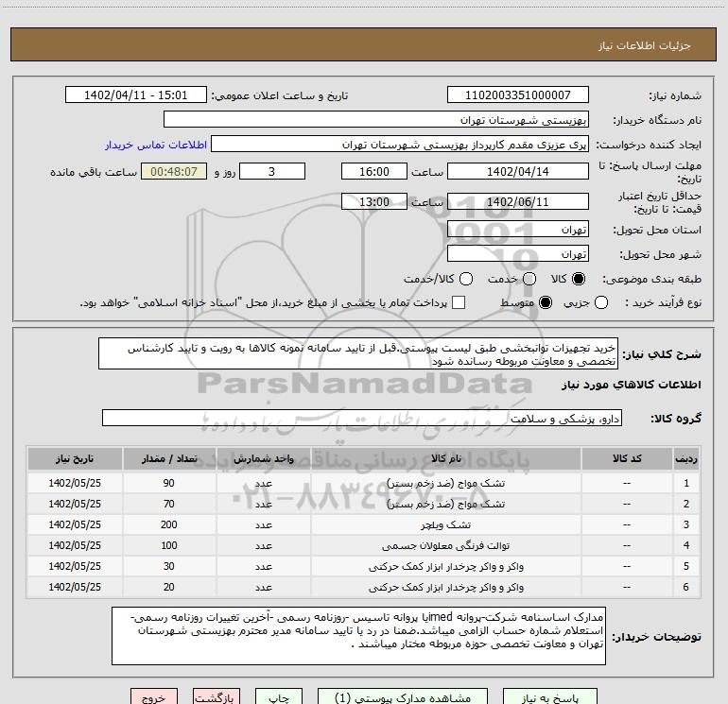
Task: Click the quantity 30 cell
Action: [x=169, y=567]
